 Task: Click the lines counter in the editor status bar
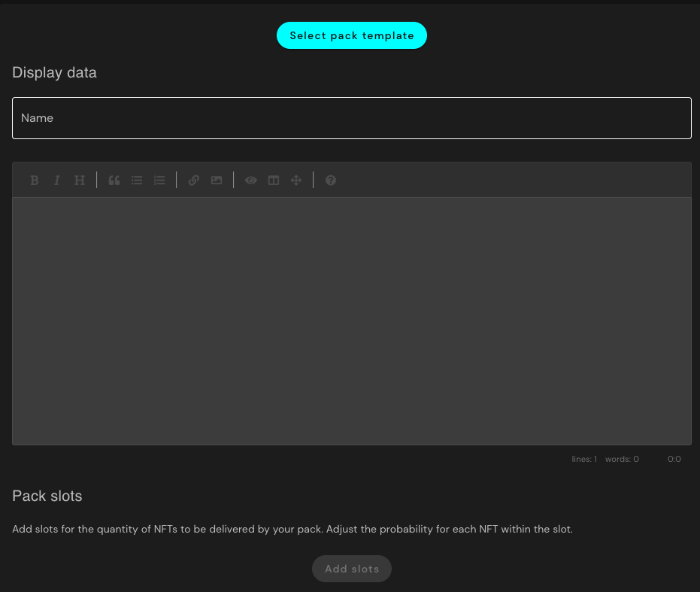coord(584,459)
